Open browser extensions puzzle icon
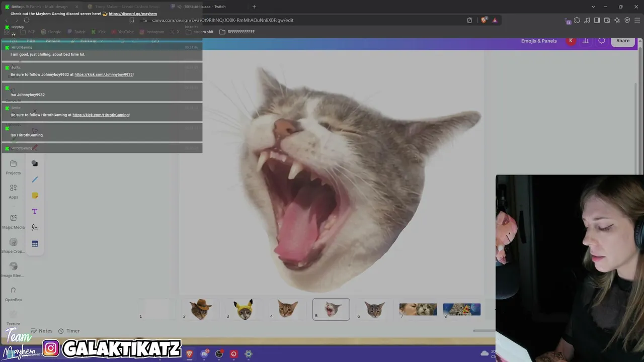The height and width of the screenshot is (362, 644). click(x=577, y=20)
